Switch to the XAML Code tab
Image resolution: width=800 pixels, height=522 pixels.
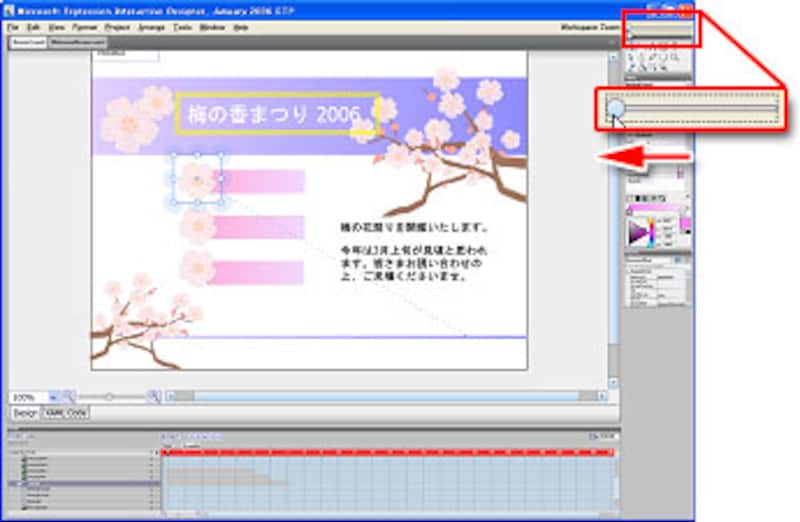coord(64,412)
